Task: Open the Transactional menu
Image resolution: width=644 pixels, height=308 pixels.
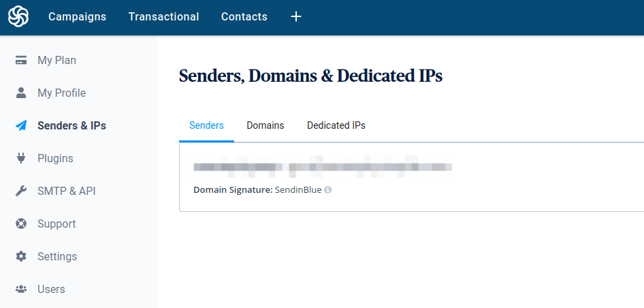Action: click(x=163, y=16)
